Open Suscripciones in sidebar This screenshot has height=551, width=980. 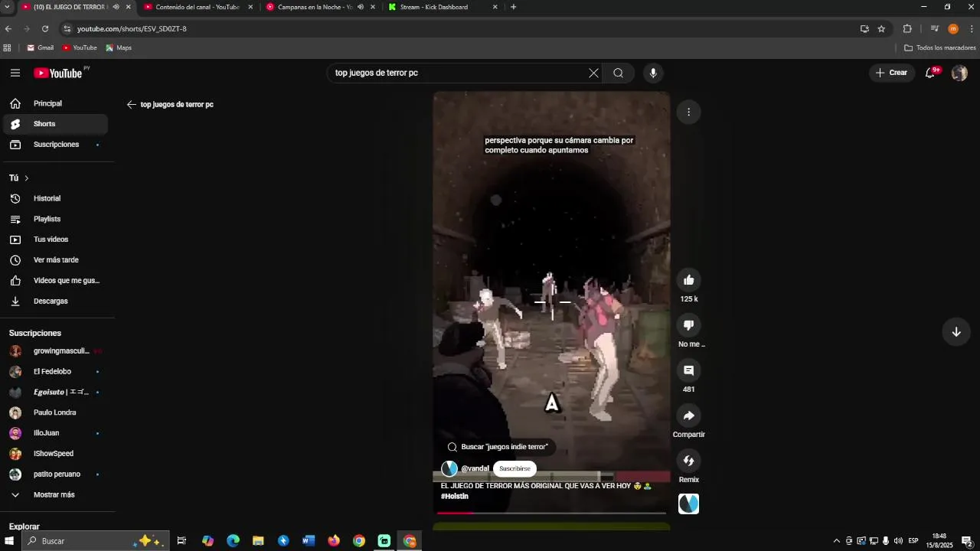55,145
